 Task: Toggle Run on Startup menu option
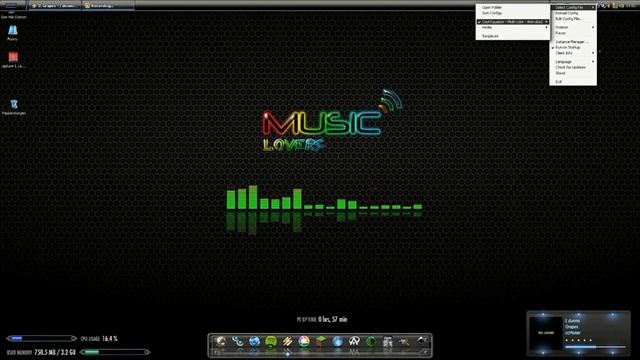click(573, 47)
